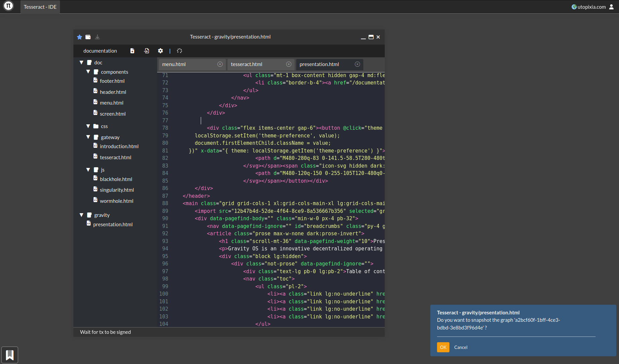Open introduction.html in file tree
Image resolution: width=619 pixels, height=364 pixels.
(119, 146)
